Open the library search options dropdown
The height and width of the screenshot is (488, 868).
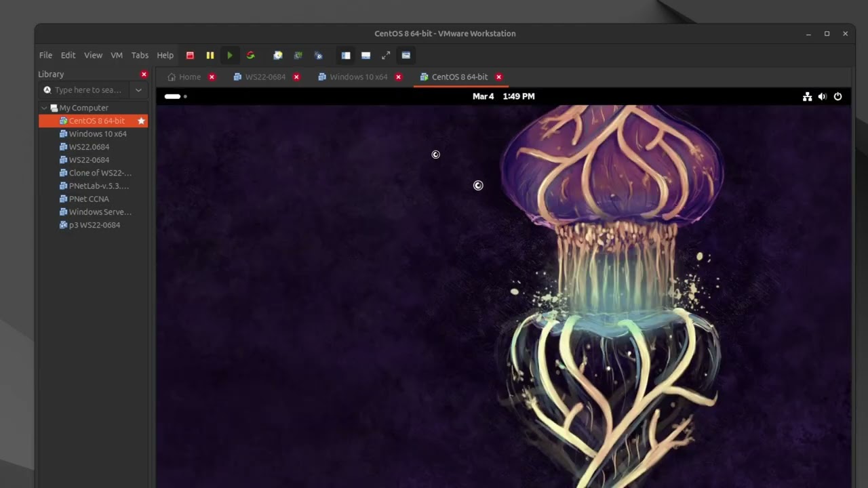point(138,90)
